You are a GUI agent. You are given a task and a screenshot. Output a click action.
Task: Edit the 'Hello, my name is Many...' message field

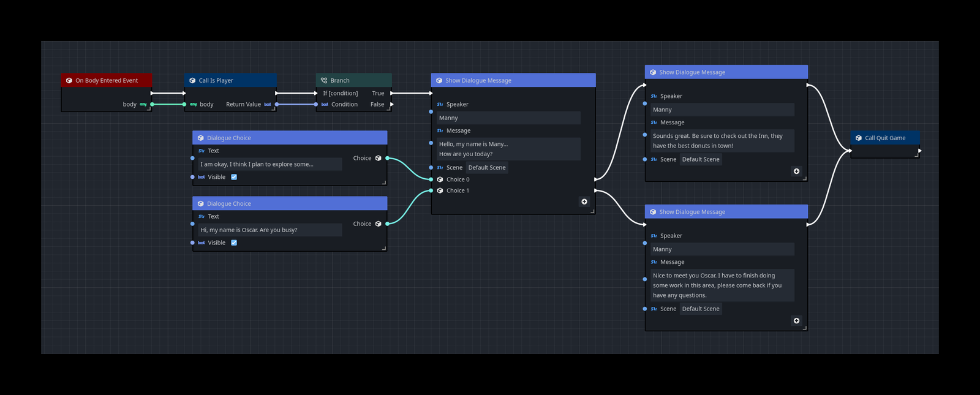pyautogui.click(x=508, y=149)
